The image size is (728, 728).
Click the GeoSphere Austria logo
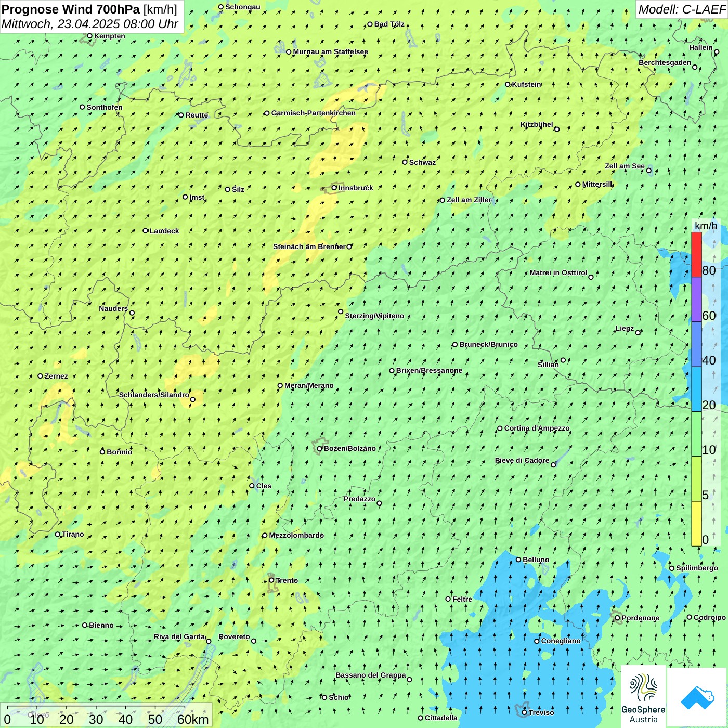[643, 696]
